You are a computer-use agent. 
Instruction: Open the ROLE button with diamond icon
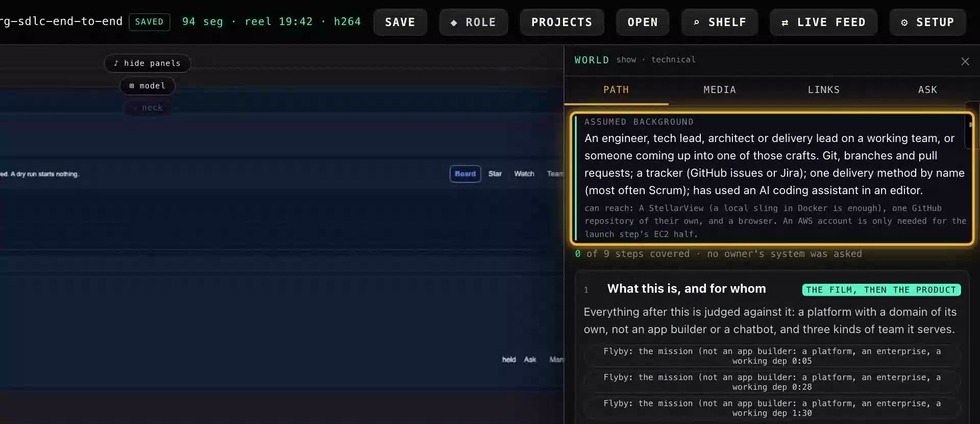click(x=473, y=22)
